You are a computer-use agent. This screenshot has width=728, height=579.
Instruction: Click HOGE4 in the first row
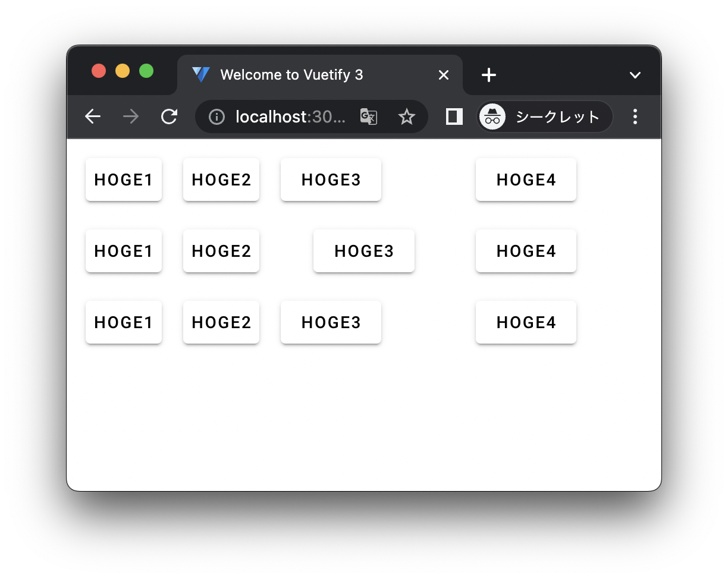[526, 180]
